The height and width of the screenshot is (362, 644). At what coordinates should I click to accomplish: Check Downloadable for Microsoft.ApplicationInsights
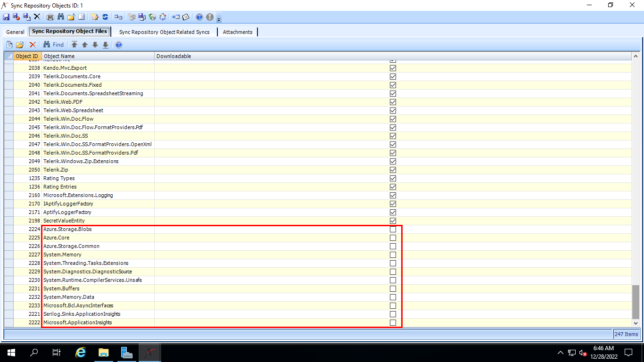point(393,322)
